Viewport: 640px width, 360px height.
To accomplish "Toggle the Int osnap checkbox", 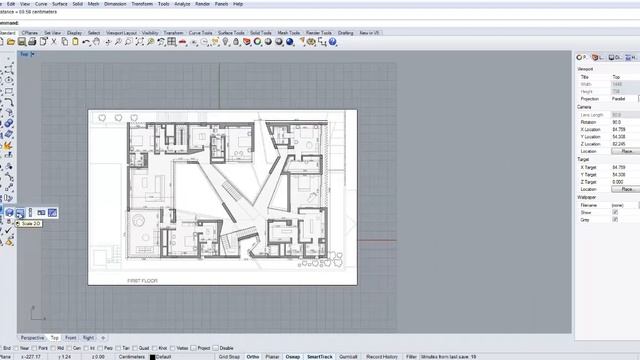I will click(86, 348).
